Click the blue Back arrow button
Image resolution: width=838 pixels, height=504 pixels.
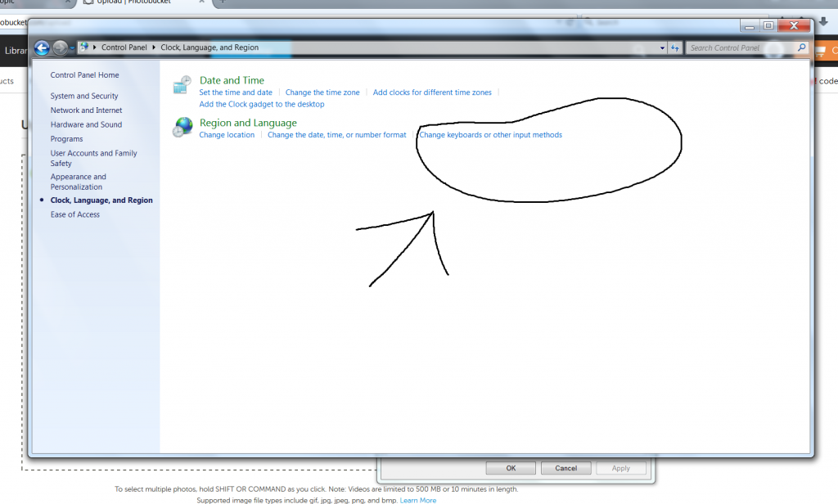click(x=42, y=48)
